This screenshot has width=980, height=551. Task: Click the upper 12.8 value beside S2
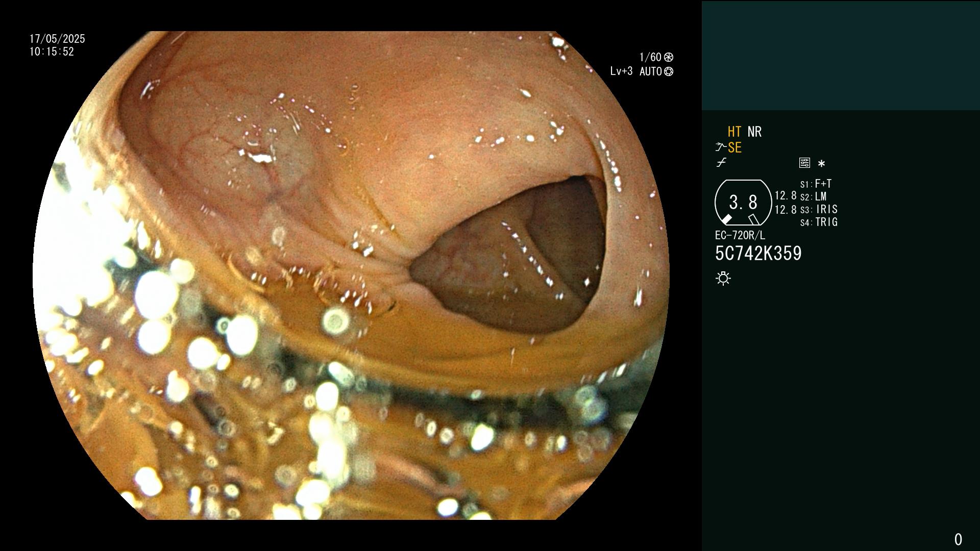coord(786,196)
